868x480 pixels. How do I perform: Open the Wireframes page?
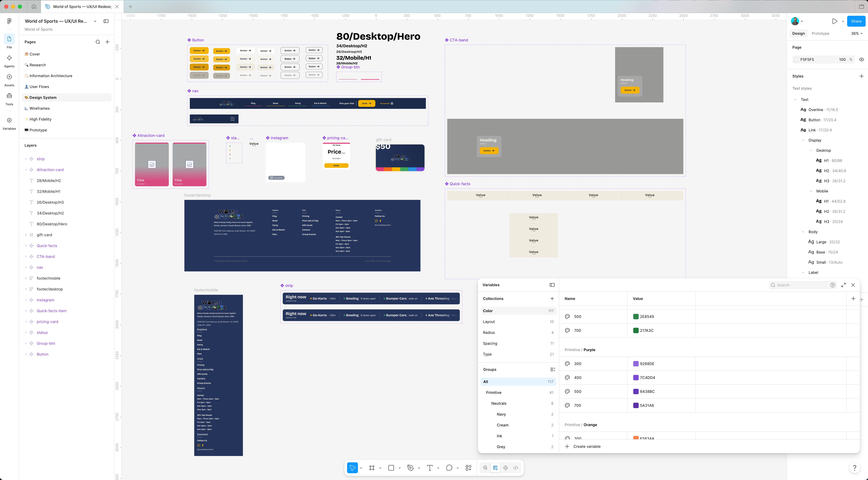39,109
